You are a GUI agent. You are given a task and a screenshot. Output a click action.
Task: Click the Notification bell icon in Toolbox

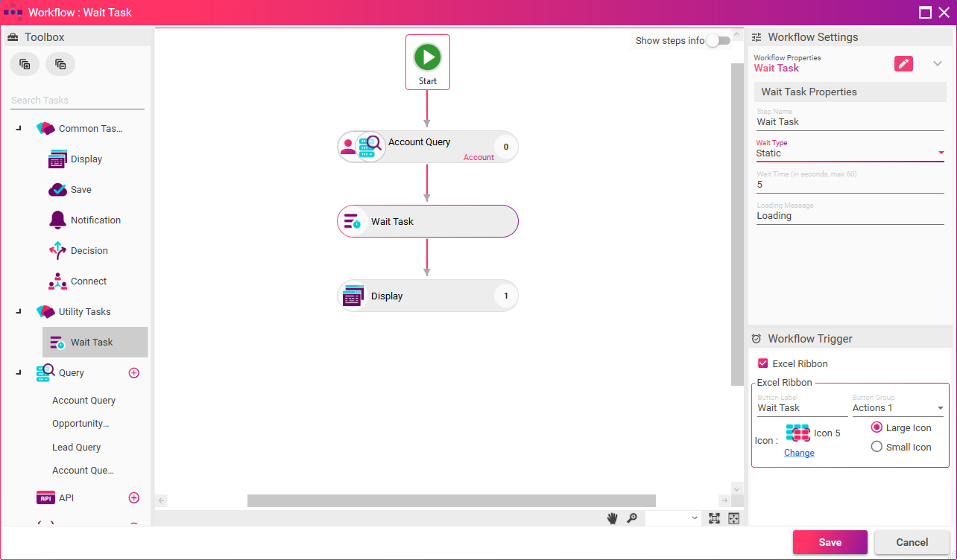coord(57,220)
